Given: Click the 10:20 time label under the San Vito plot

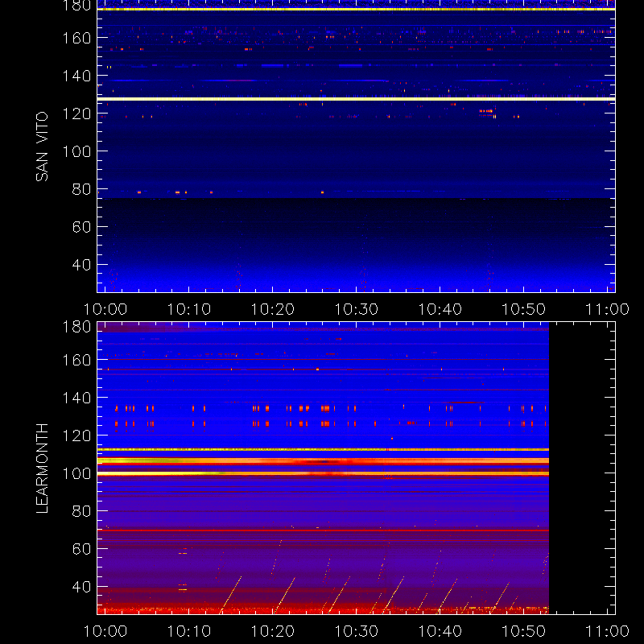Looking at the screenshot, I should tap(273, 309).
